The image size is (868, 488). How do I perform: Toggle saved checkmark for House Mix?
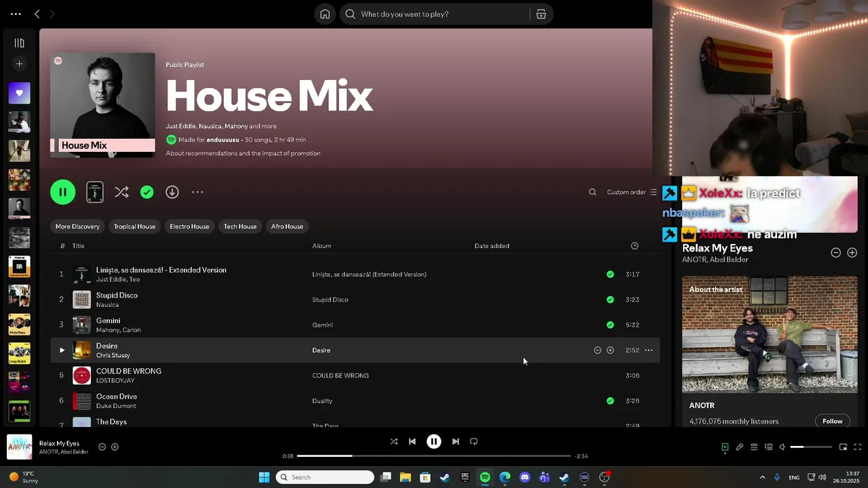click(x=147, y=192)
